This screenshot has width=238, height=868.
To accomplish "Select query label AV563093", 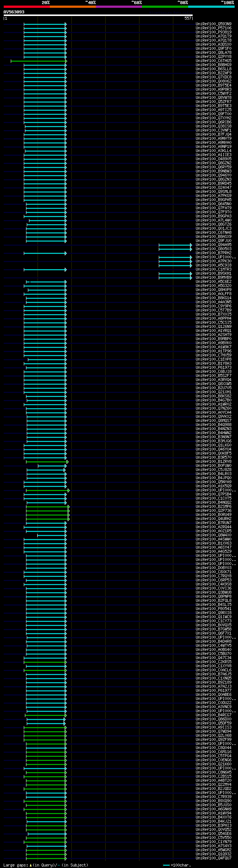I will click(x=14, y=12).
